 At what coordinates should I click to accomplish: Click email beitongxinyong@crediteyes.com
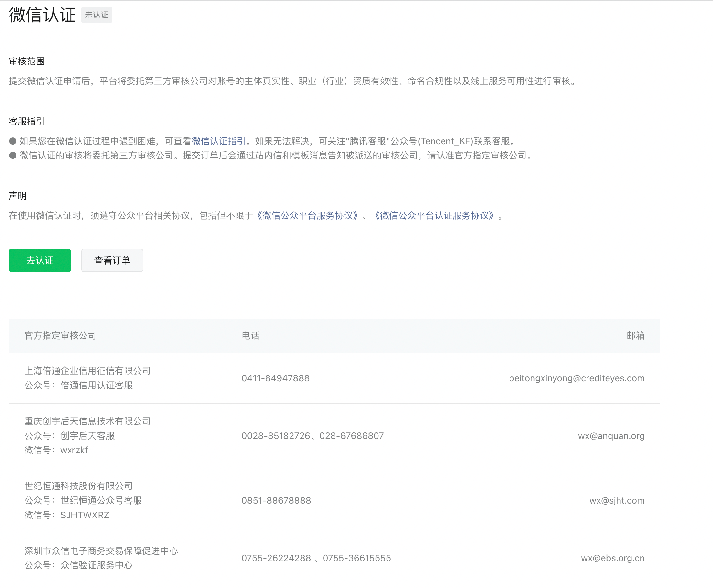[576, 378]
